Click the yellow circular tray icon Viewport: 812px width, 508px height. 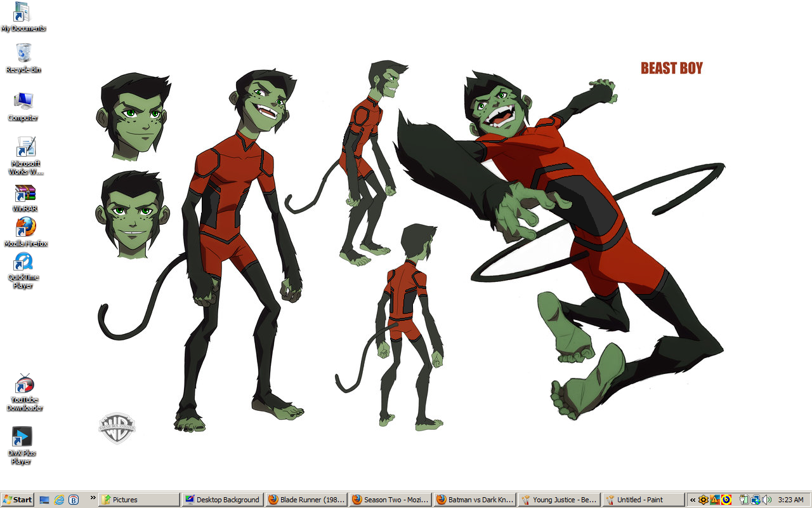point(726,500)
